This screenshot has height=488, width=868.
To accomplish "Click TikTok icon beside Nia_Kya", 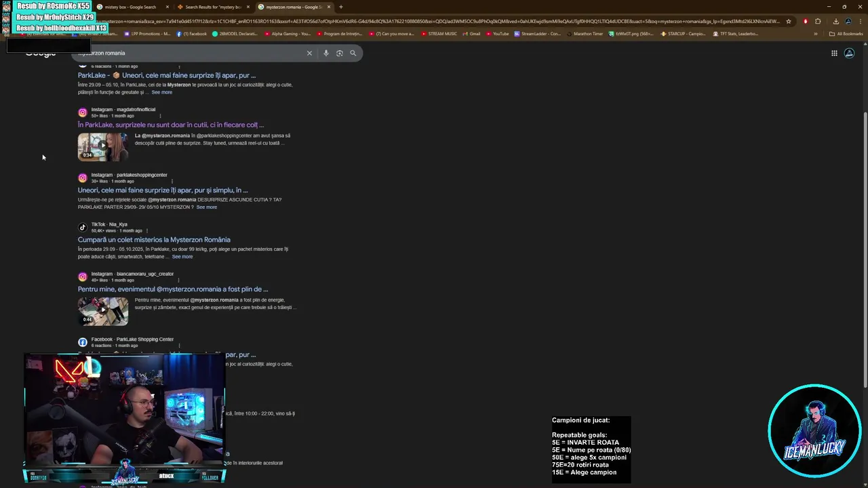I will [83, 228].
